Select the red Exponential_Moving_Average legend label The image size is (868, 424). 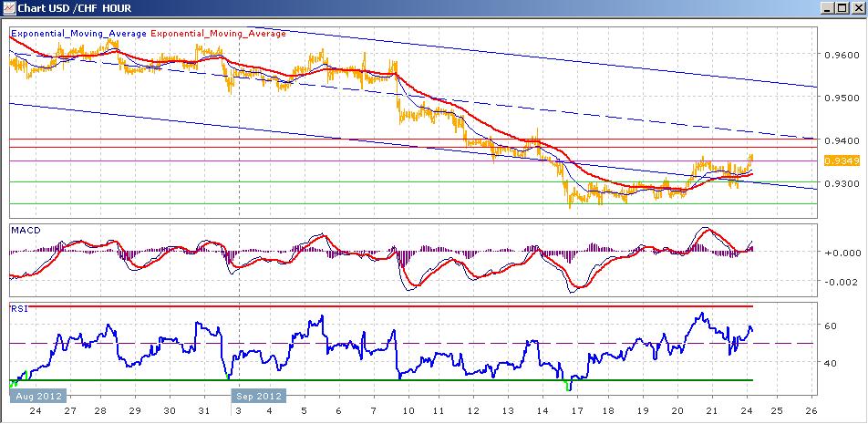(x=218, y=33)
